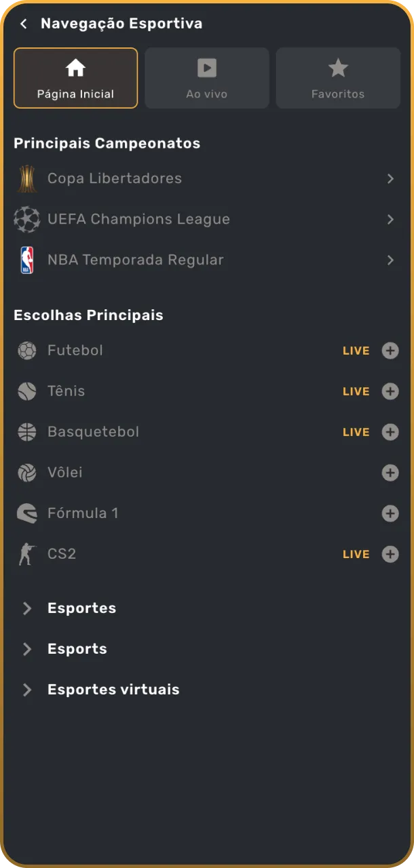This screenshot has height=868, width=414.
Task: Select Página Inicial button
Action: click(75, 77)
